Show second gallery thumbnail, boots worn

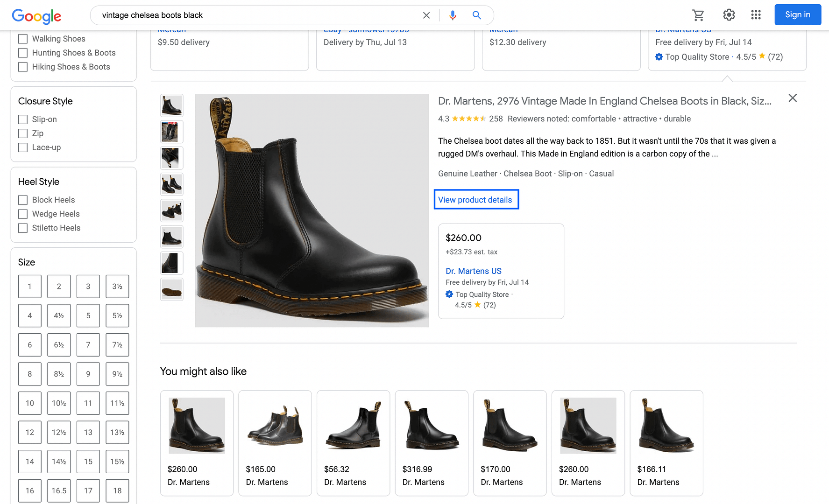172,132
